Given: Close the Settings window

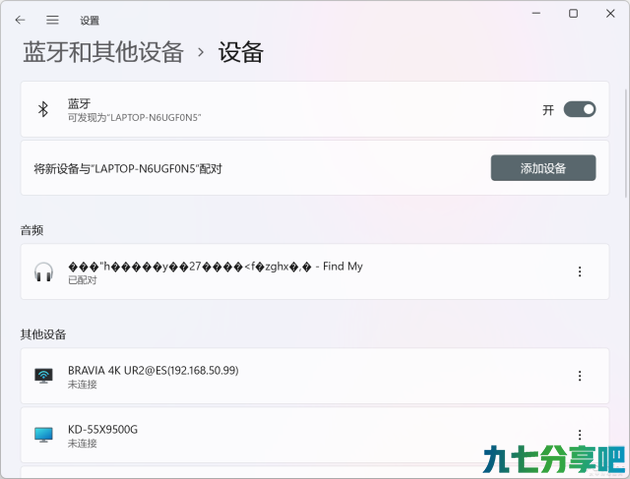Looking at the screenshot, I should click(610, 13).
